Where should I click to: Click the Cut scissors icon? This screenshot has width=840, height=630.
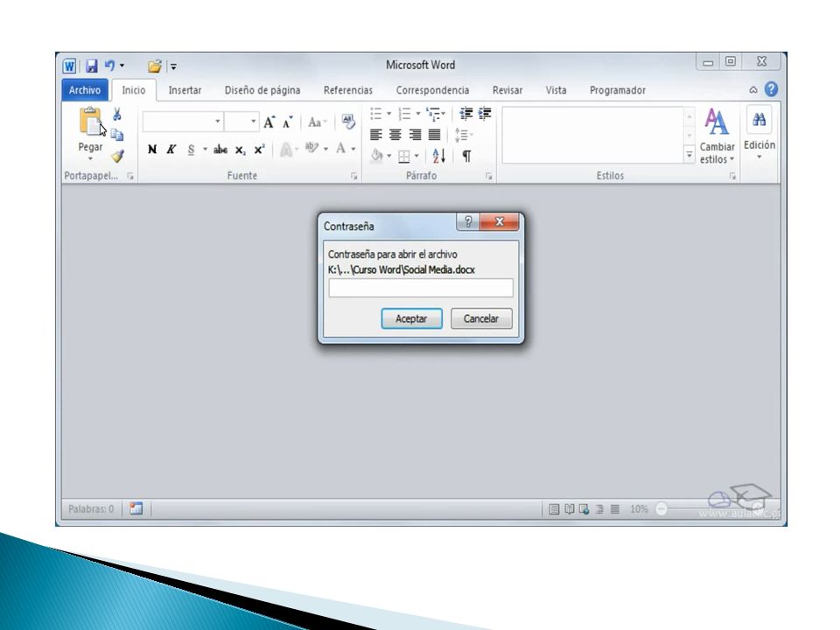[116, 114]
